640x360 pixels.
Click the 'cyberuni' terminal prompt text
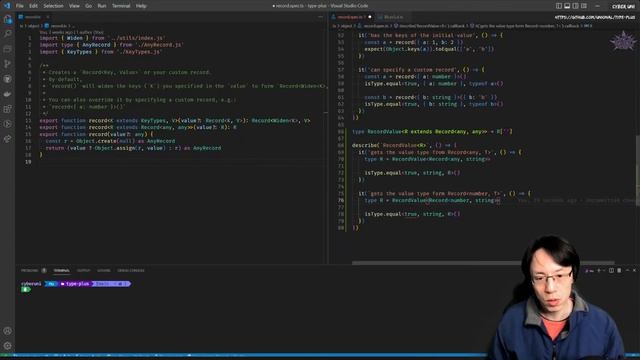click(31, 284)
